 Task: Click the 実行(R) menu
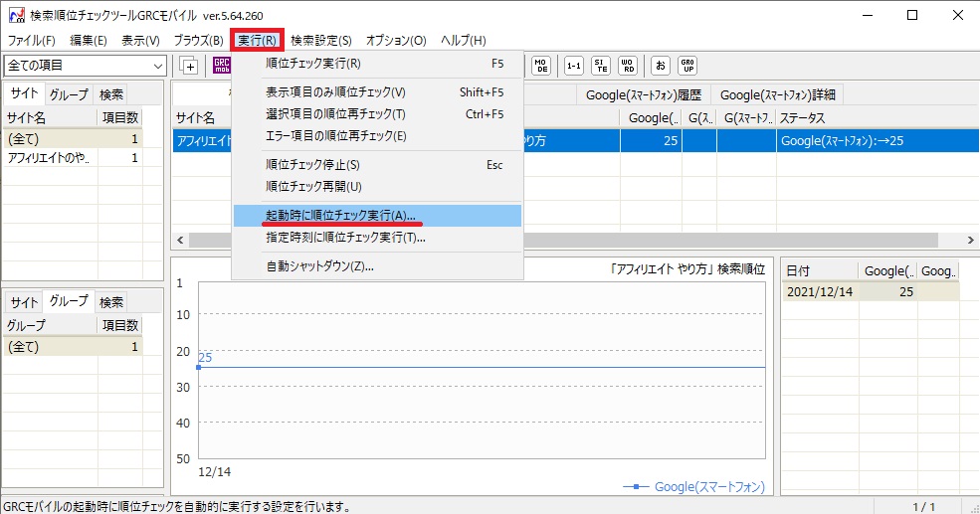click(x=257, y=40)
